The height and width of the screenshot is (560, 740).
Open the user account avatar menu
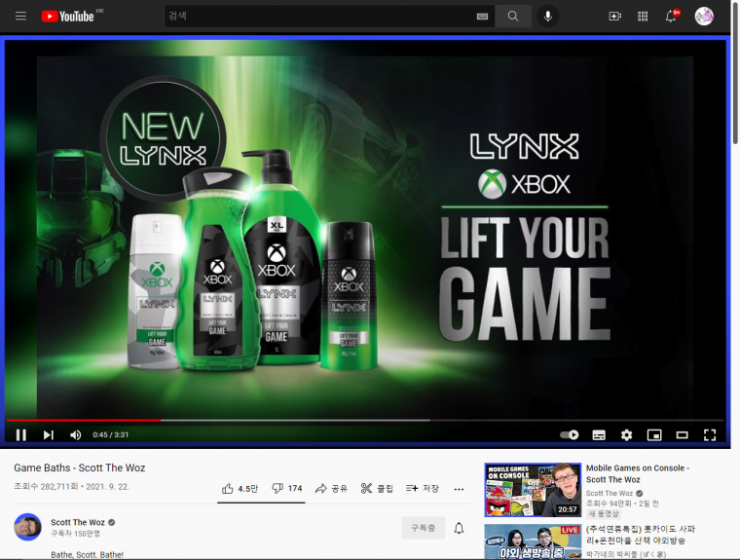[x=704, y=16]
